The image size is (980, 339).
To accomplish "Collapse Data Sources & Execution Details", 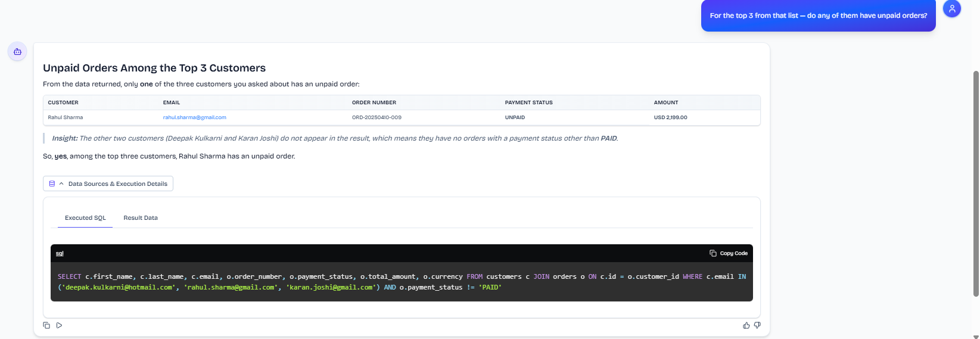I will [108, 184].
